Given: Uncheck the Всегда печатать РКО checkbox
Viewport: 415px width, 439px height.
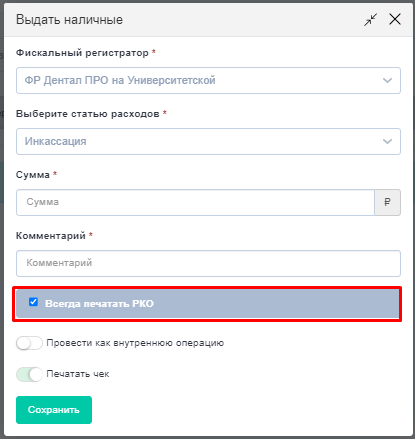Looking at the screenshot, I should point(33,302).
